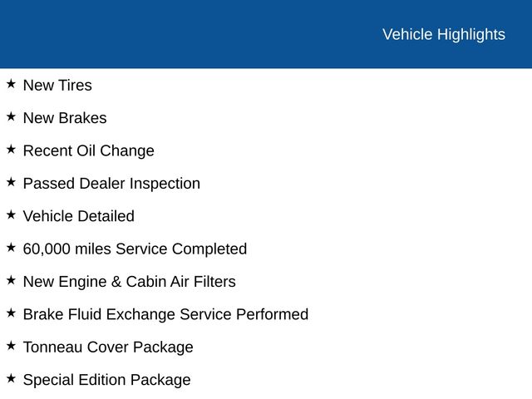Click the star next to Special Edition Package
This screenshot has height=399, width=532.
point(11,378)
